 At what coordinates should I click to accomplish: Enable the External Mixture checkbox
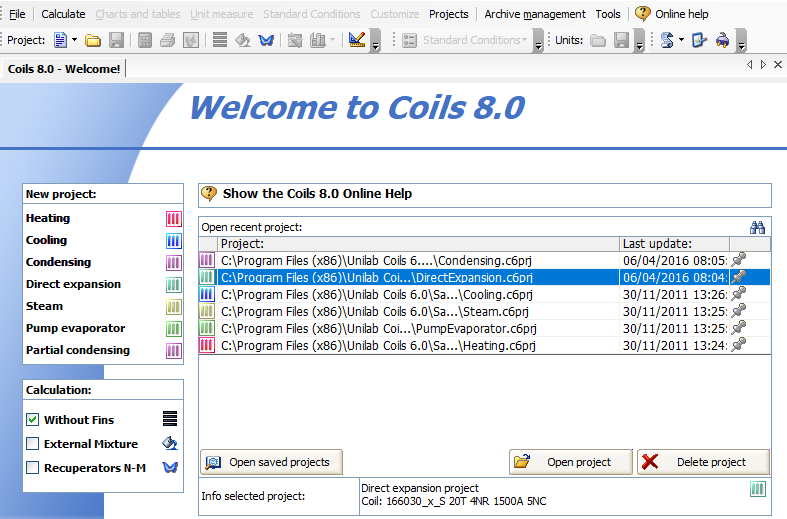pos(33,443)
